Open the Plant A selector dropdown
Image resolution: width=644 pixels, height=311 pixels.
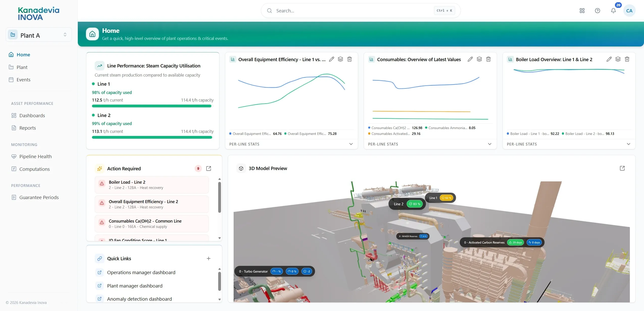[39, 35]
